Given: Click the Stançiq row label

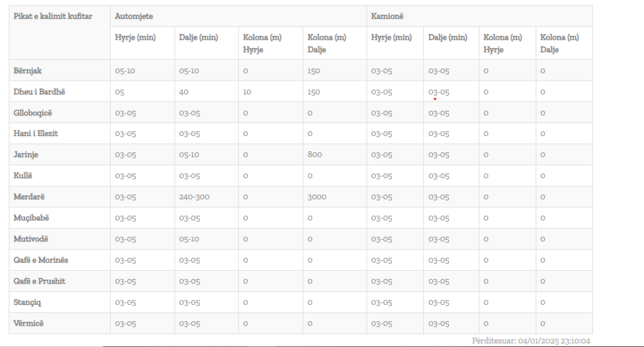Looking at the screenshot, I should (x=28, y=302).
